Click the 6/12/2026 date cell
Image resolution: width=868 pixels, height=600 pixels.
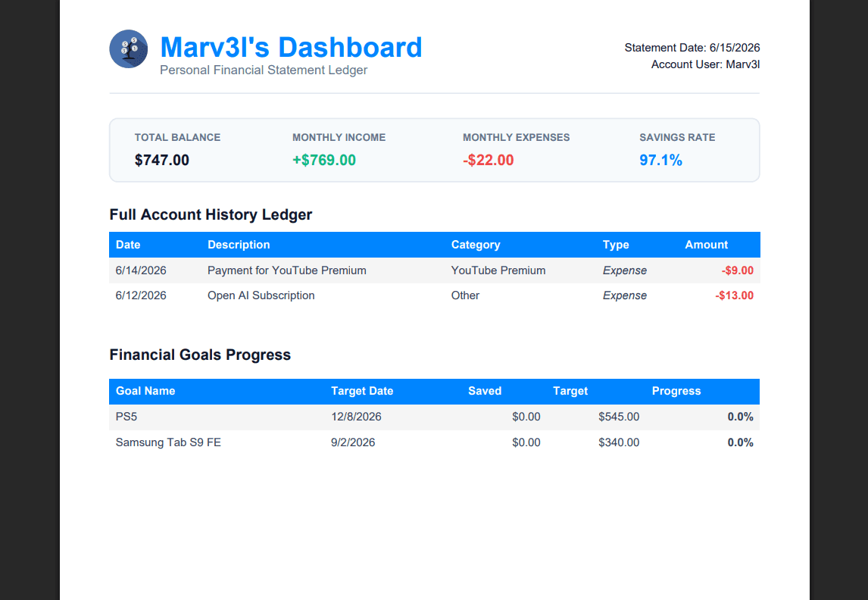141,295
